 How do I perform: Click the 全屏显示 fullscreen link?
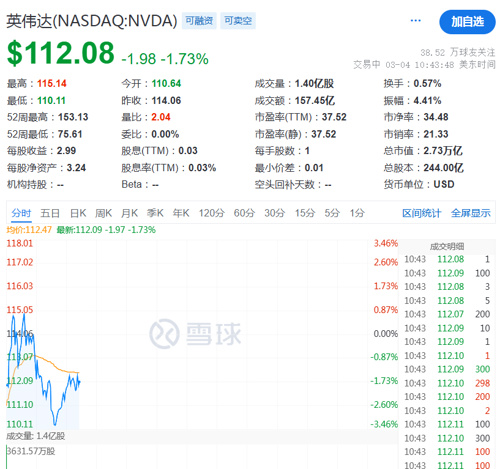point(471,213)
